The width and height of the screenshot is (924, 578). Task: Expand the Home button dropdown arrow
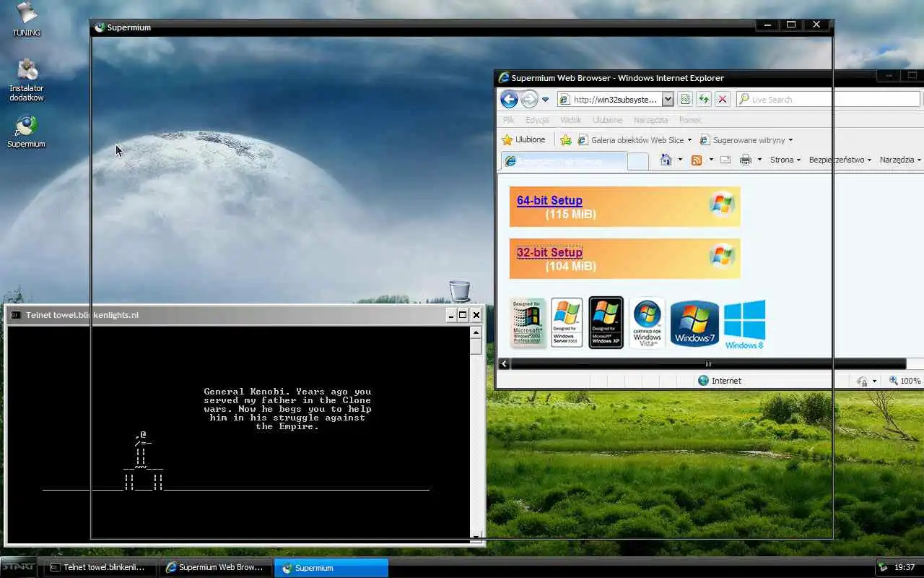pos(680,160)
